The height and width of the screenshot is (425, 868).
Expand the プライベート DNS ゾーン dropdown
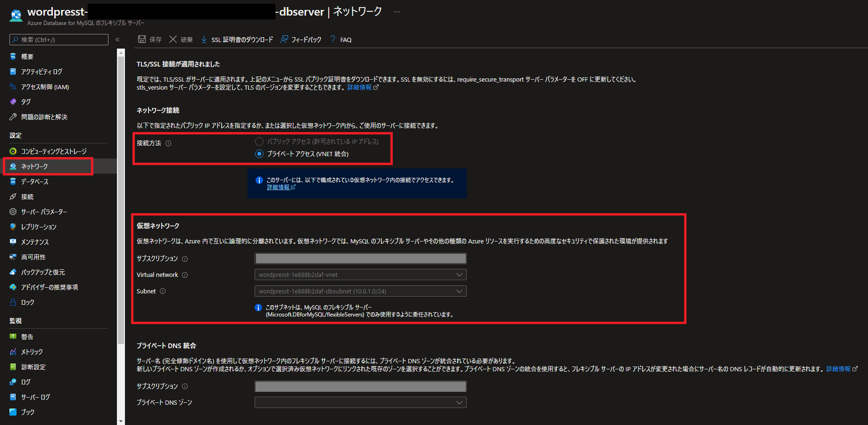tap(361, 402)
